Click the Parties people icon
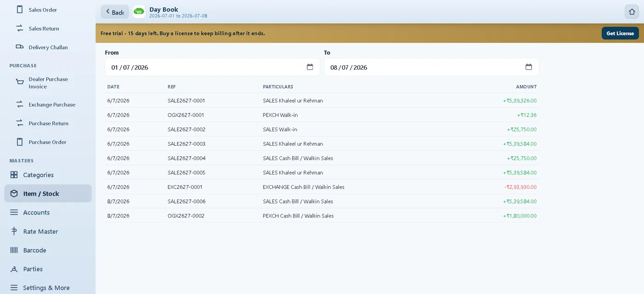The height and width of the screenshot is (294, 644). click(14, 269)
